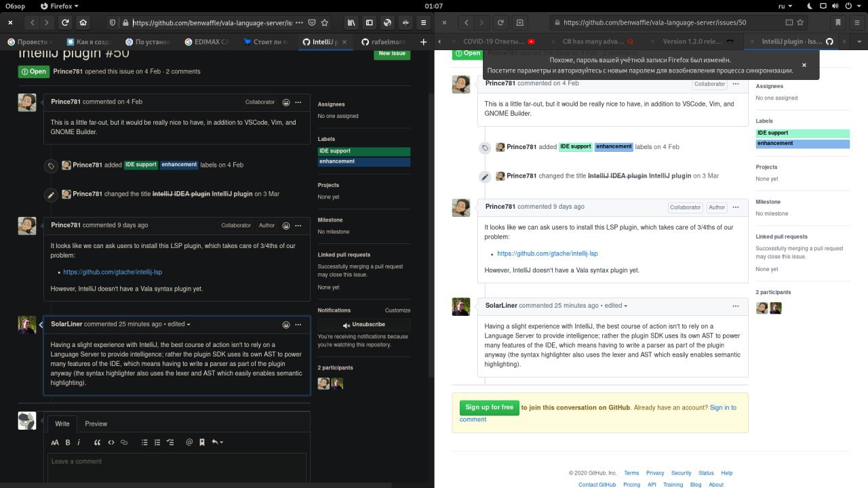Dismiss Firefox account password notification
Screen dimensions: 868x488
tap(804, 66)
